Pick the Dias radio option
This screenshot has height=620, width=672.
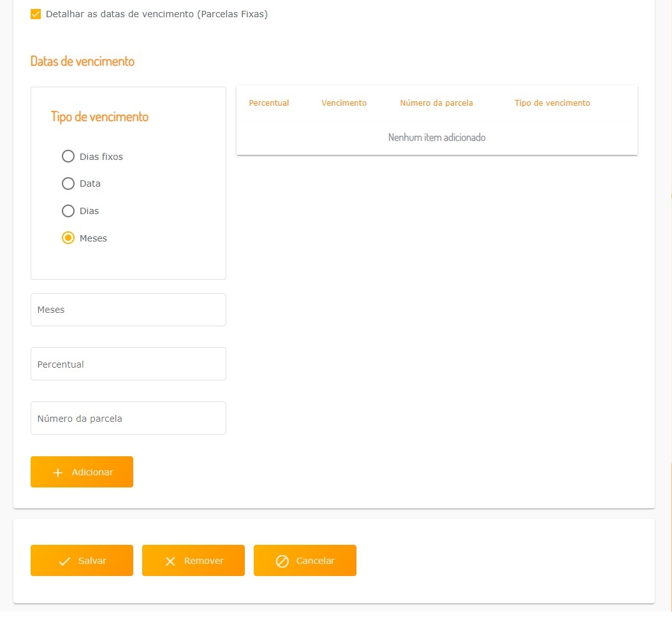pos(68,211)
